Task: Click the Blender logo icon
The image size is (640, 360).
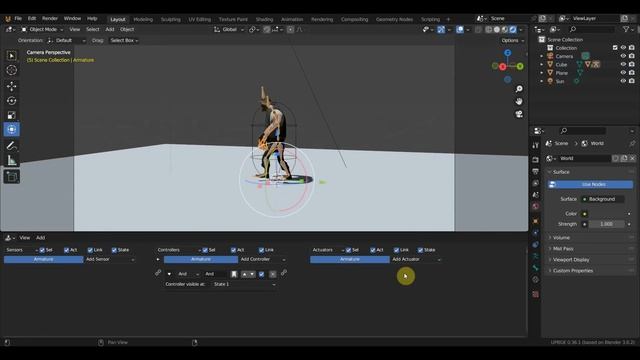Action: click(8, 19)
